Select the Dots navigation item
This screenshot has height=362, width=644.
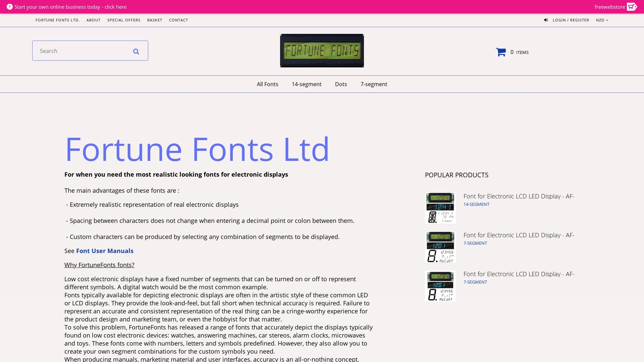[x=341, y=84]
